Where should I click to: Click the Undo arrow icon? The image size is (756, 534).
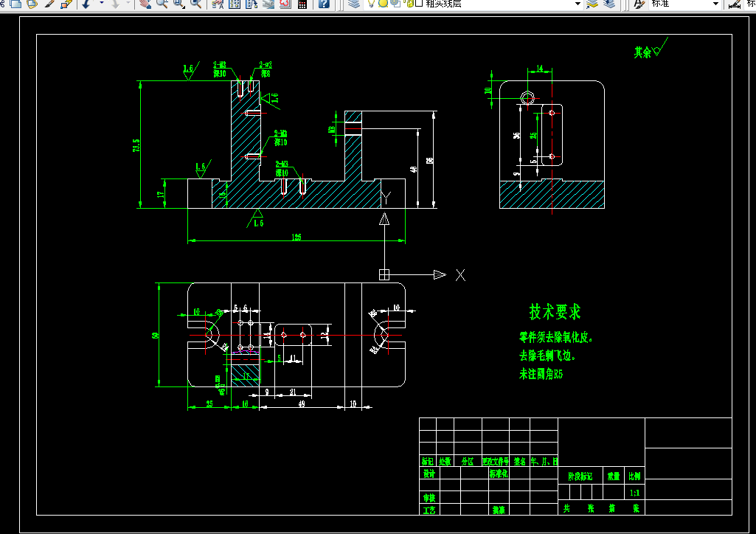[x=86, y=4]
